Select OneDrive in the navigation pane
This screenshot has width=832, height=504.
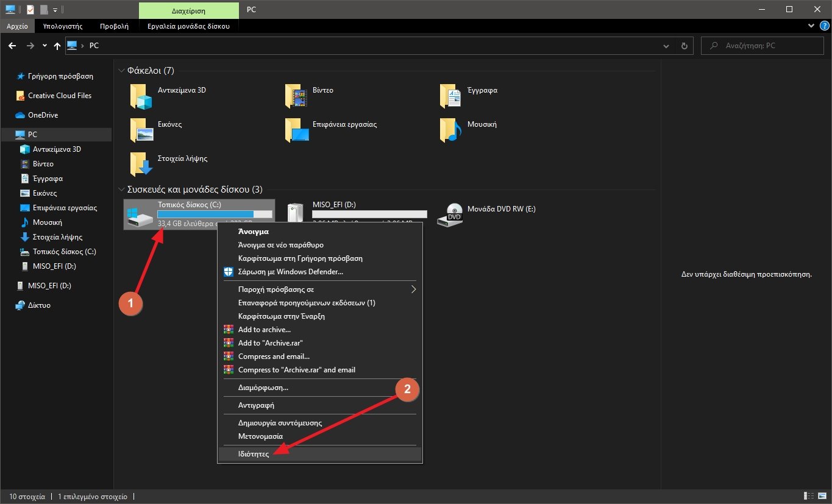point(43,115)
